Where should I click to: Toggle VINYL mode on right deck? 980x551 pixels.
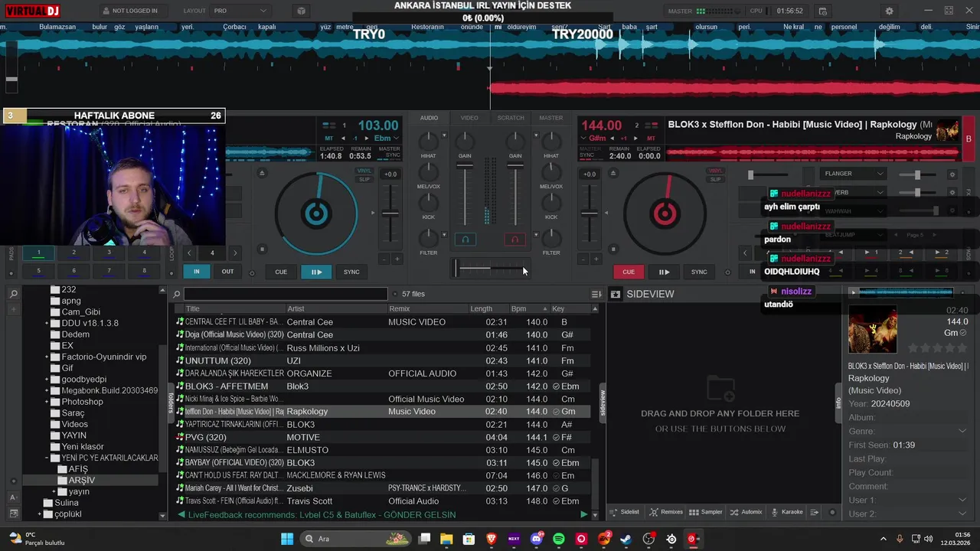click(x=715, y=171)
